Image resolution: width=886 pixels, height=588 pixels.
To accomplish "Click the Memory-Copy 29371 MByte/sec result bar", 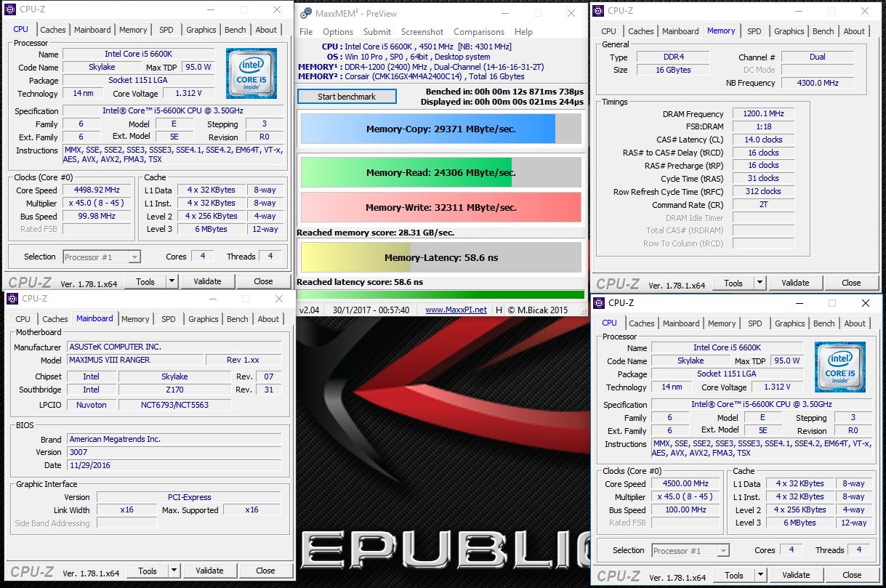I will [441, 129].
